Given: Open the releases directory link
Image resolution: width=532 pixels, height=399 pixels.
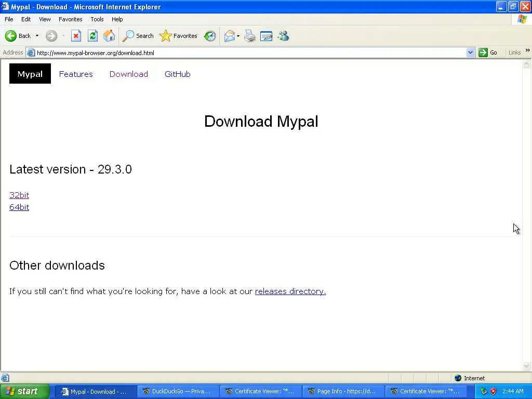Looking at the screenshot, I should (x=290, y=291).
